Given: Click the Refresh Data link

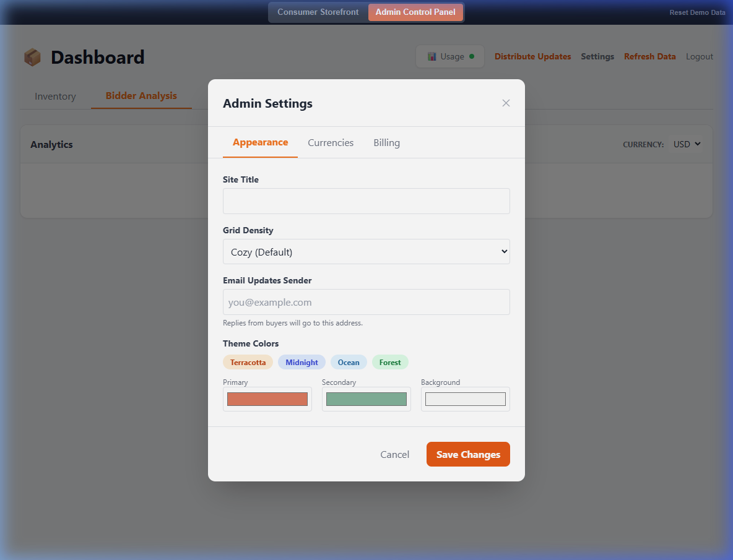Looking at the screenshot, I should click(649, 56).
